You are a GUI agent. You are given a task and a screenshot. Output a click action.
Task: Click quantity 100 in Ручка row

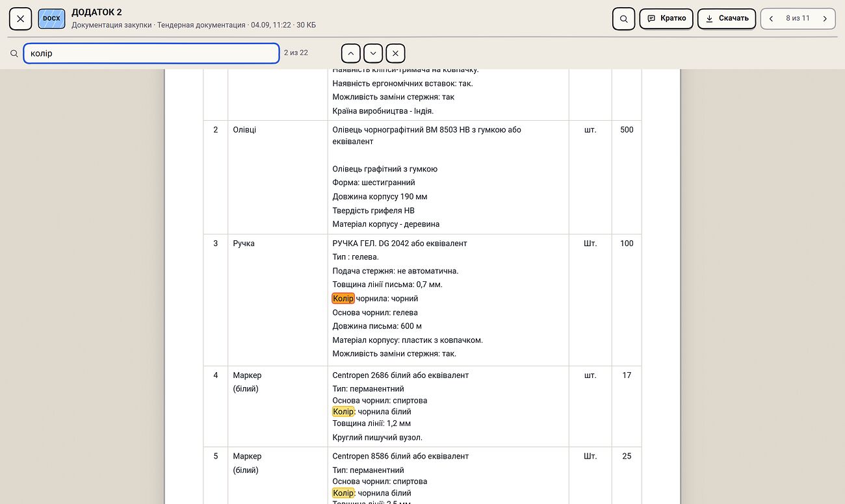(x=627, y=244)
